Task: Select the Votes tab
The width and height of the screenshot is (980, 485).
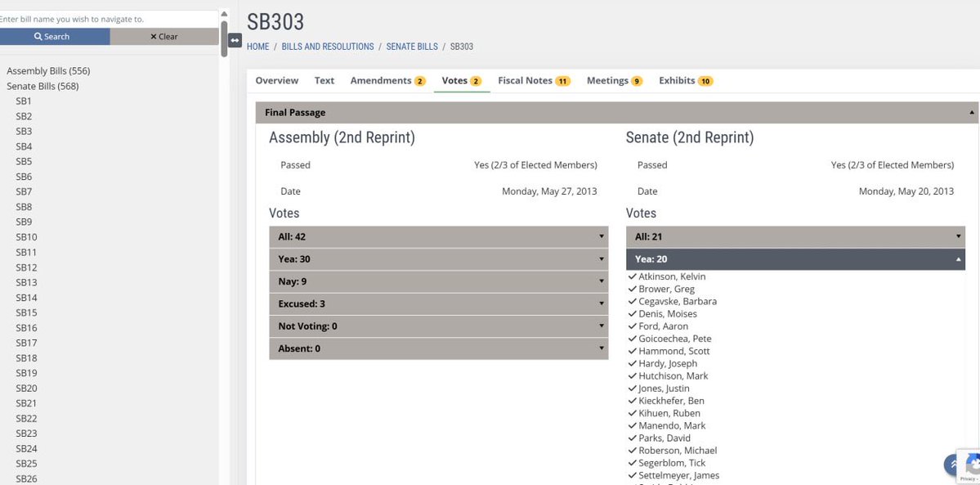Action: pos(462,81)
